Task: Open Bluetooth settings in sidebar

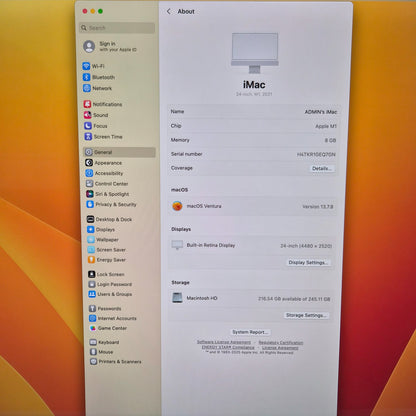Action: click(99, 77)
